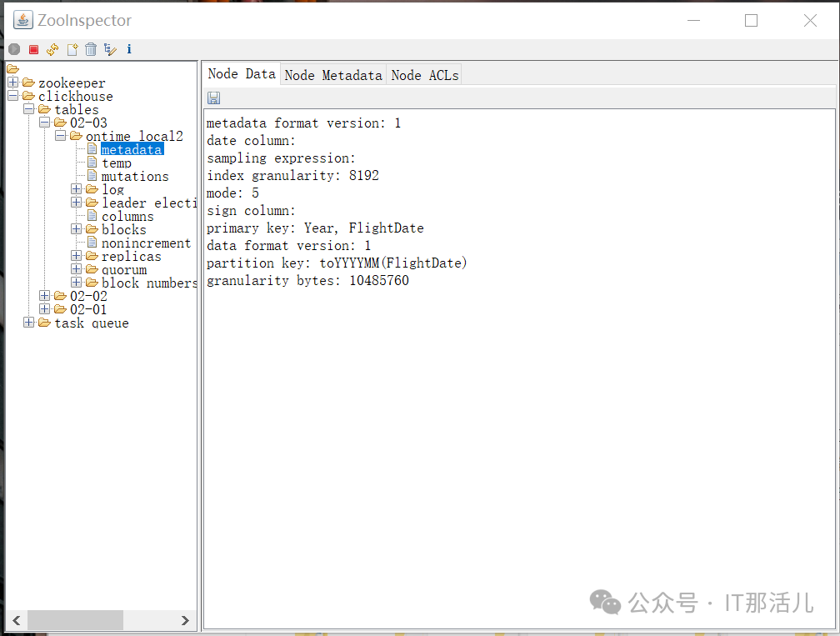Expand the quorum tree node
840x636 pixels.
click(76, 269)
